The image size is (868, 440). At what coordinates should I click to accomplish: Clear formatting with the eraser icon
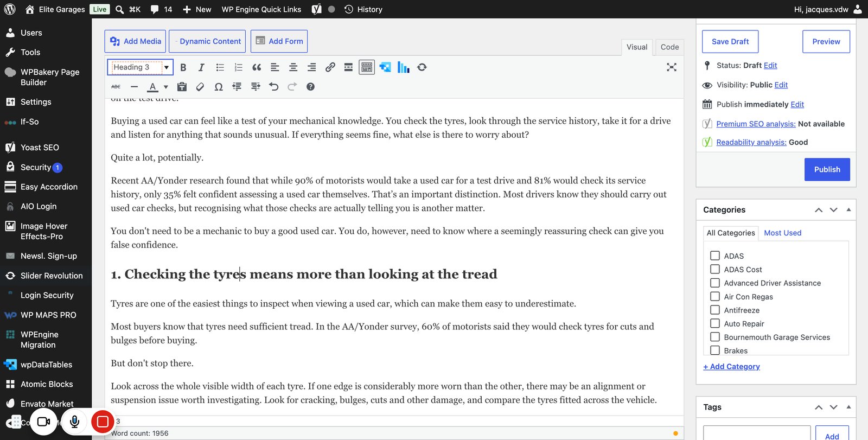pos(200,87)
